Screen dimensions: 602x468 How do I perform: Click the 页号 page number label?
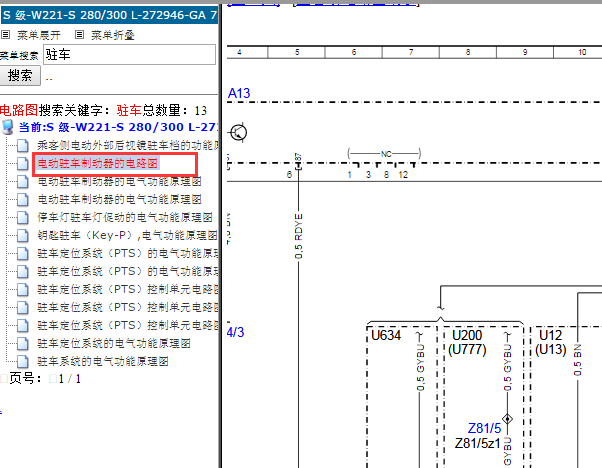pos(25,379)
